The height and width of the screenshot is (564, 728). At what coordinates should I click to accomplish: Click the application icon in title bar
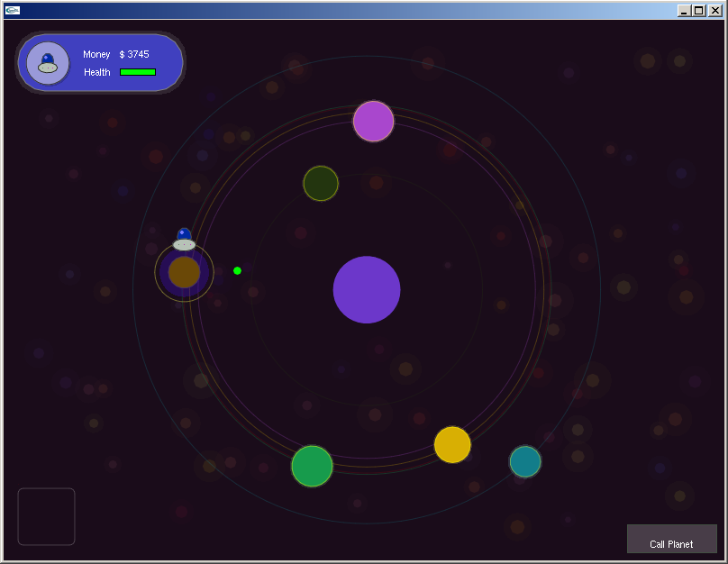(x=13, y=10)
